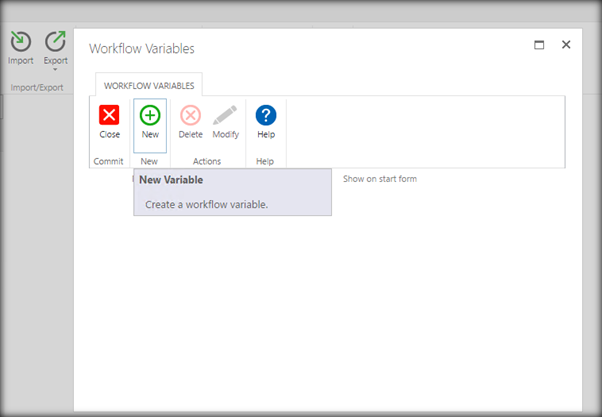The image size is (602, 417).
Task: Click the Import icon in the background ribbon
Action: pyautogui.click(x=21, y=41)
